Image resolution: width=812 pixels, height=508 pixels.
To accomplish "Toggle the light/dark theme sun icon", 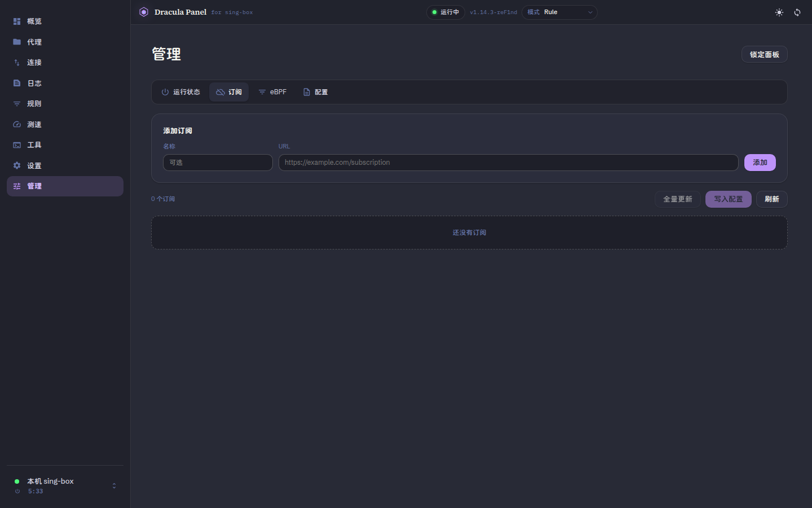I will (779, 12).
